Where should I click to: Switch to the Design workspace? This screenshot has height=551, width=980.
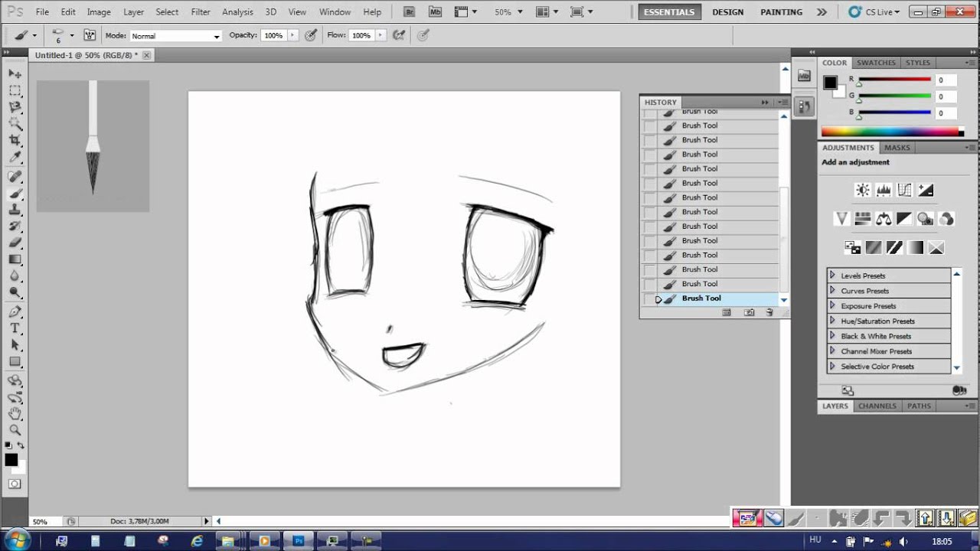click(727, 12)
